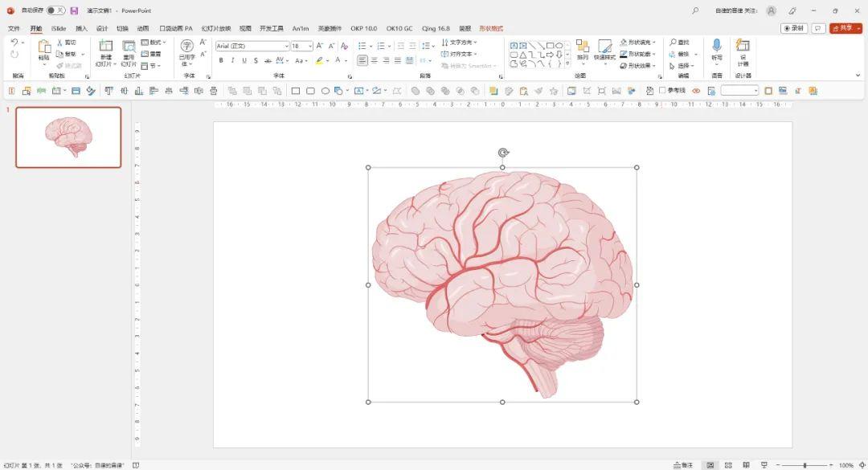Click the Bold formatting icon
868x470 pixels.
[x=221, y=60]
